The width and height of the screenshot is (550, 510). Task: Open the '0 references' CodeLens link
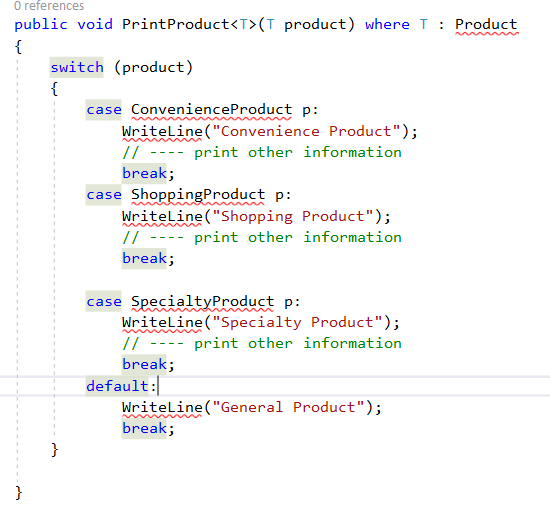point(49,6)
